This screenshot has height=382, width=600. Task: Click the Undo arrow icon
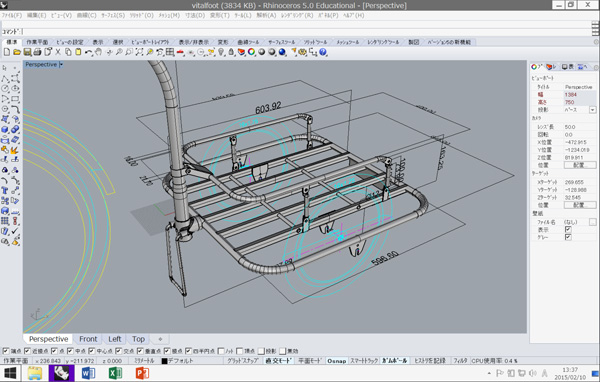(x=88, y=52)
